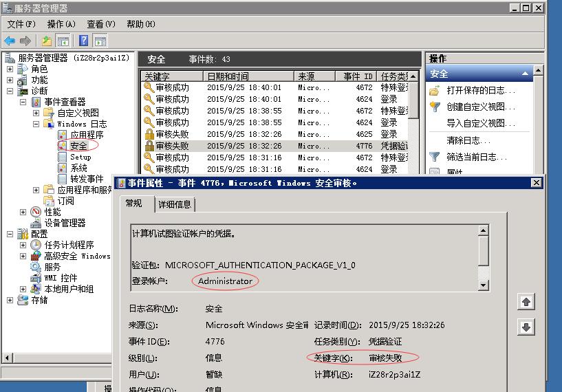
Task: Select the 功能 node in the tree
Action: (39, 80)
